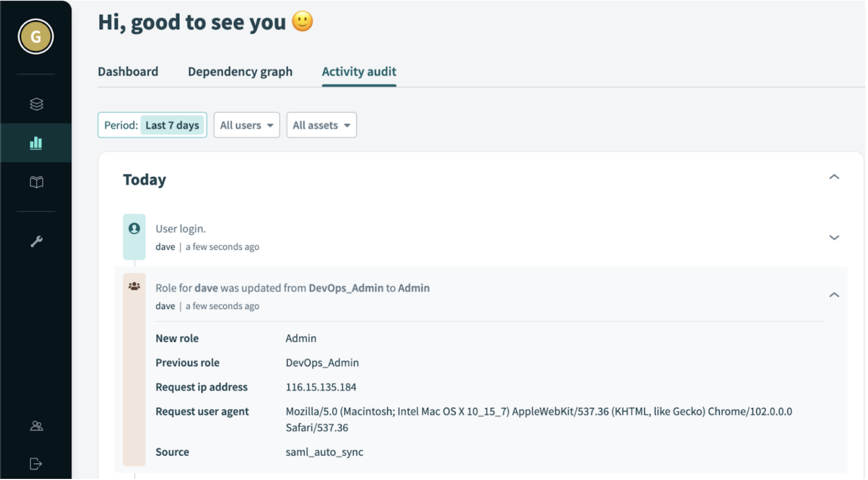Click the logout icon in sidebar
Image resolution: width=868 pixels, height=480 pixels.
click(x=36, y=464)
